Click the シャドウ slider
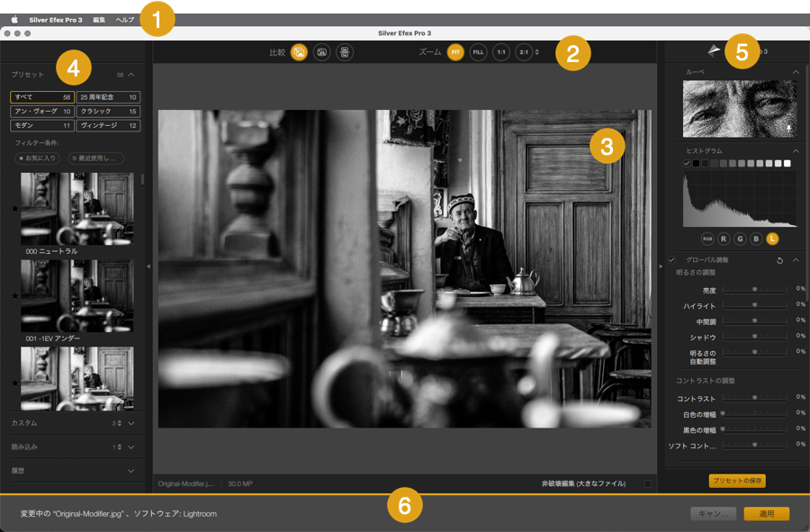This screenshot has width=810, height=532. pos(755,337)
